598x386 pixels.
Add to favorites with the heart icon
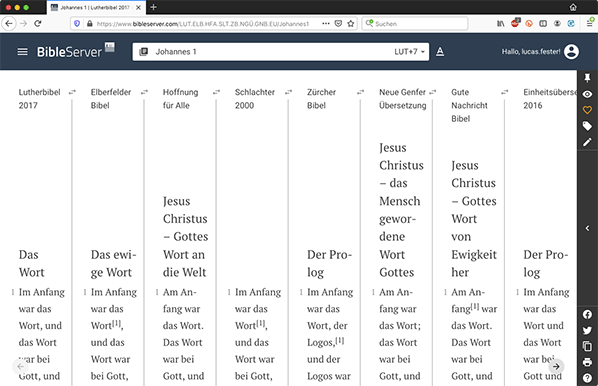tap(587, 110)
